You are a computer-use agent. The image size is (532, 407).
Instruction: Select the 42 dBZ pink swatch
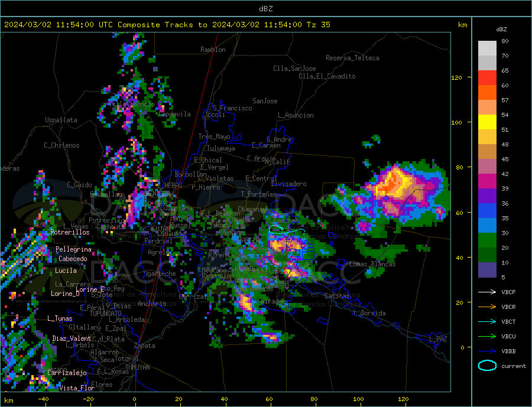click(487, 167)
